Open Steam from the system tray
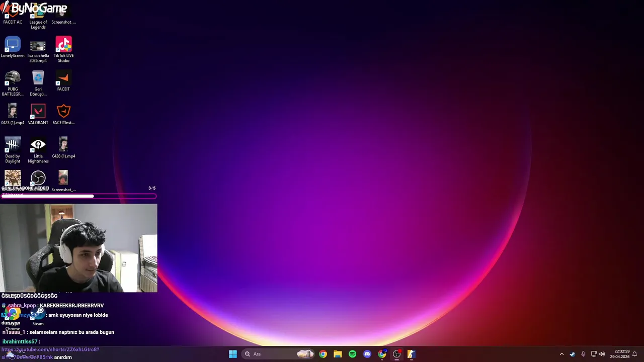644x362 pixels. tap(572, 354)
